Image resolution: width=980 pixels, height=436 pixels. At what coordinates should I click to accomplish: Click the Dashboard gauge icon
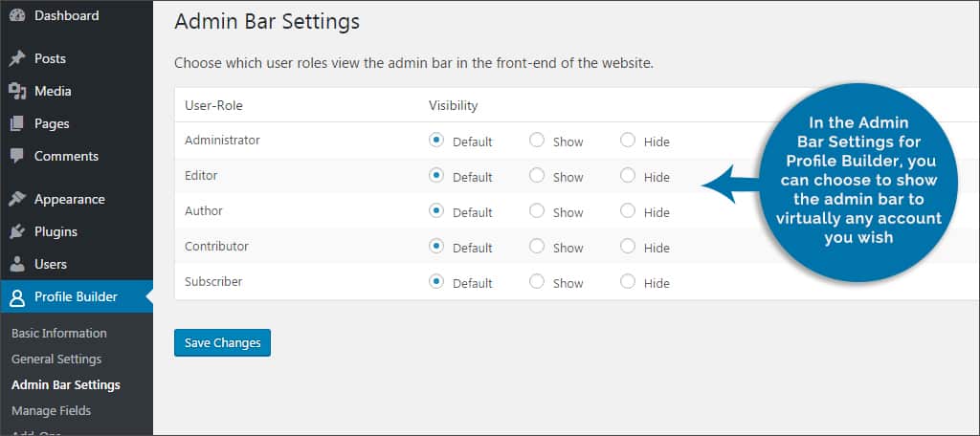tap(17, 16)
